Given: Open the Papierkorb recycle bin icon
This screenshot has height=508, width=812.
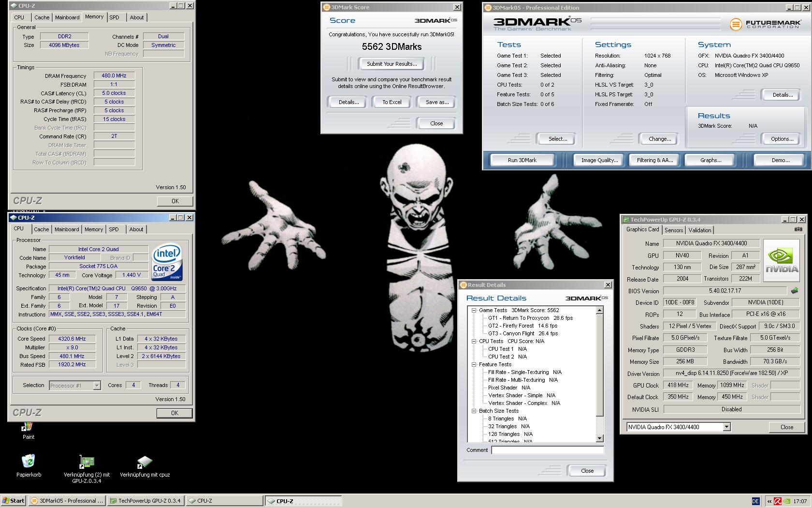Looking at the screenshot, I should point(29,465).
